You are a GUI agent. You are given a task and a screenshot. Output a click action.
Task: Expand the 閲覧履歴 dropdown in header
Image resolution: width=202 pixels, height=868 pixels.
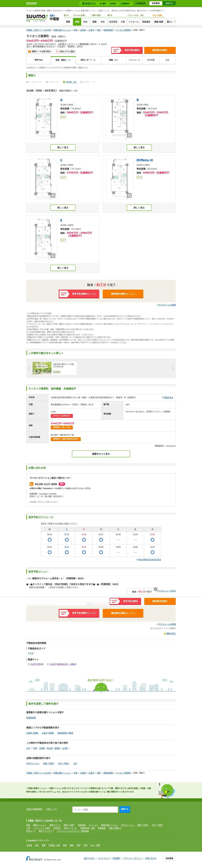click(141, 3)
